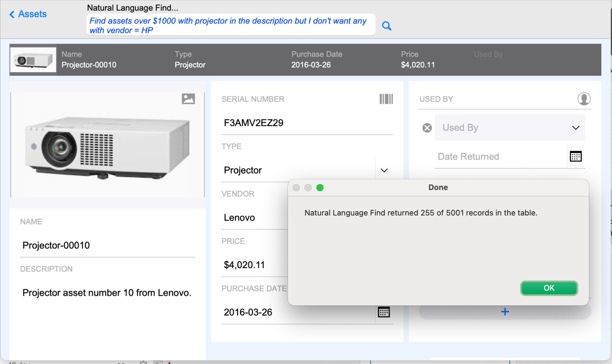Open the Date Returned calendar icon
This screenshot has height=364, width=612.
pyautogui.click(x=576, y=156)
